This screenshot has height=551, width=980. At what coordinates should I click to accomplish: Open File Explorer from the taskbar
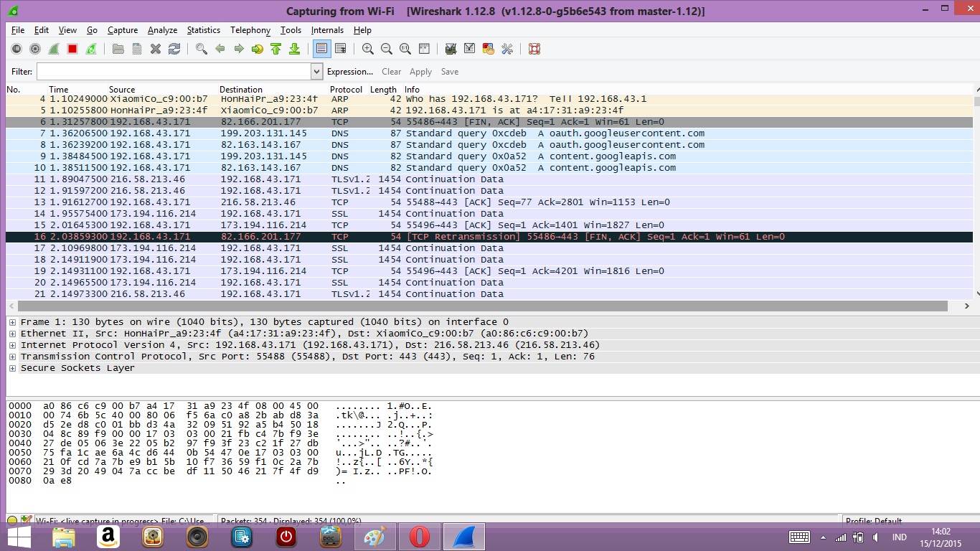[x=64, y=537]
